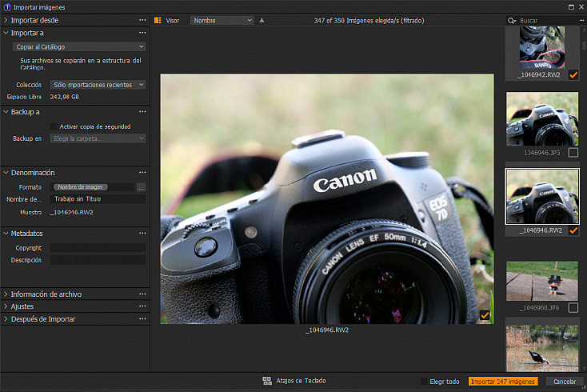Uncheck the _1046942.RW2 thumbnail checkbox
The image size is (587, 392).
pos(573,74)
